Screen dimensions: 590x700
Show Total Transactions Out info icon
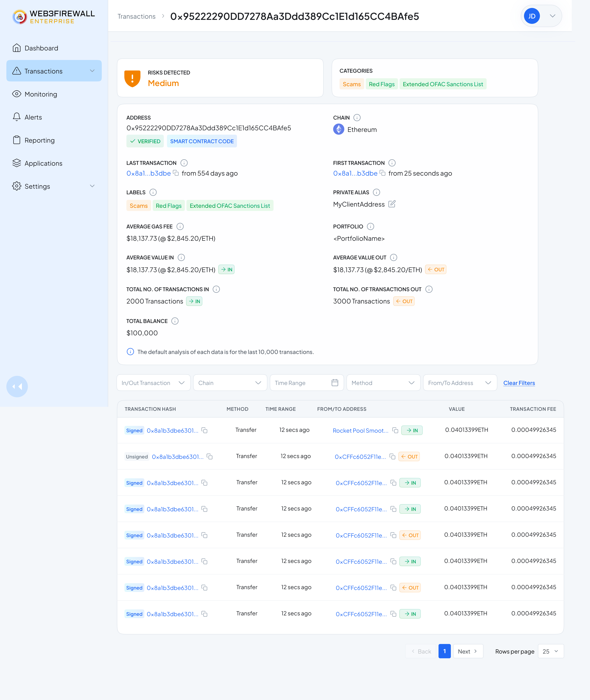[x=429, y=289]
